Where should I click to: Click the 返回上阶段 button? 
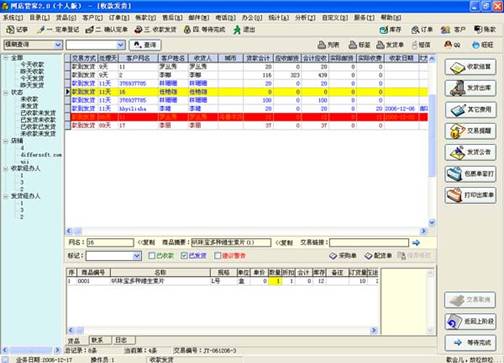pyautogui.click(x=470, y=322)
